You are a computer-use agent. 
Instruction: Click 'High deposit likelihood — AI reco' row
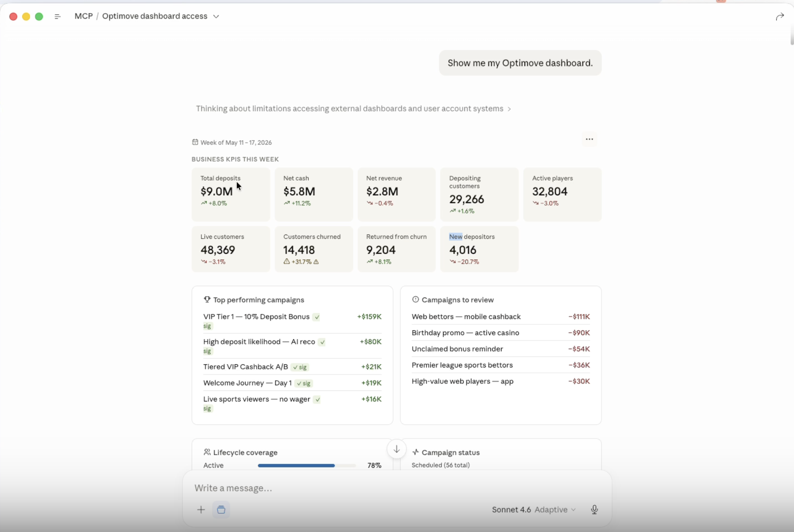(292, 346)
